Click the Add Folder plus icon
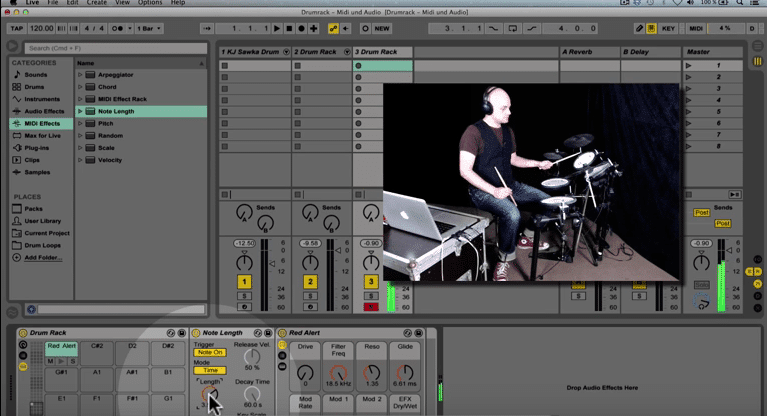Screen dimensions: 767x416 tap(16, 257)
